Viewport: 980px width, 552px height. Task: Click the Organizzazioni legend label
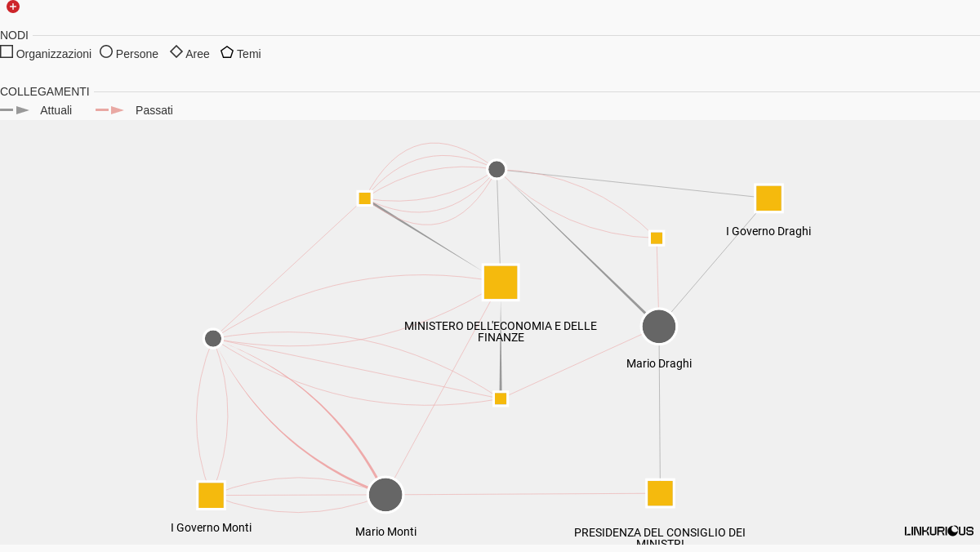(54, 54)
